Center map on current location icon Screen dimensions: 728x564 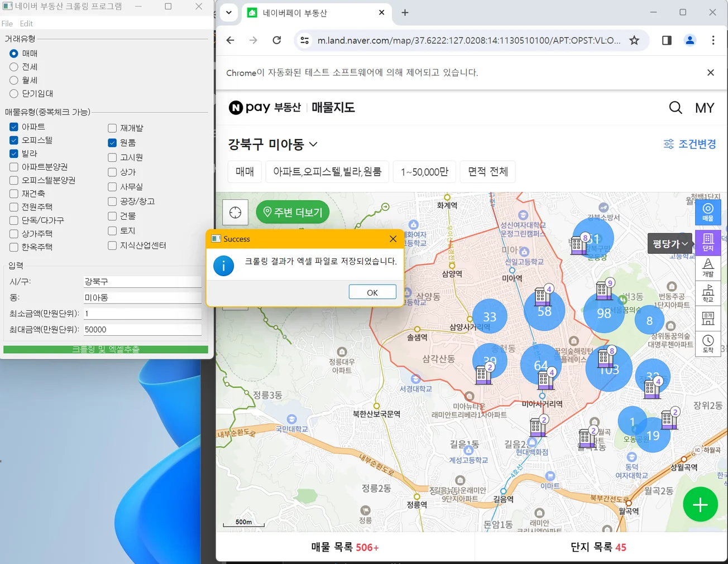coord(235,213)
